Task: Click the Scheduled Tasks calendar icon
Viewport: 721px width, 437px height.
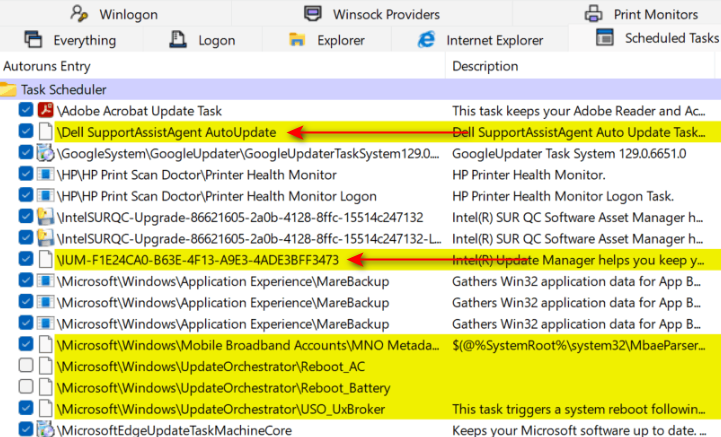Action: coord(605,37)
